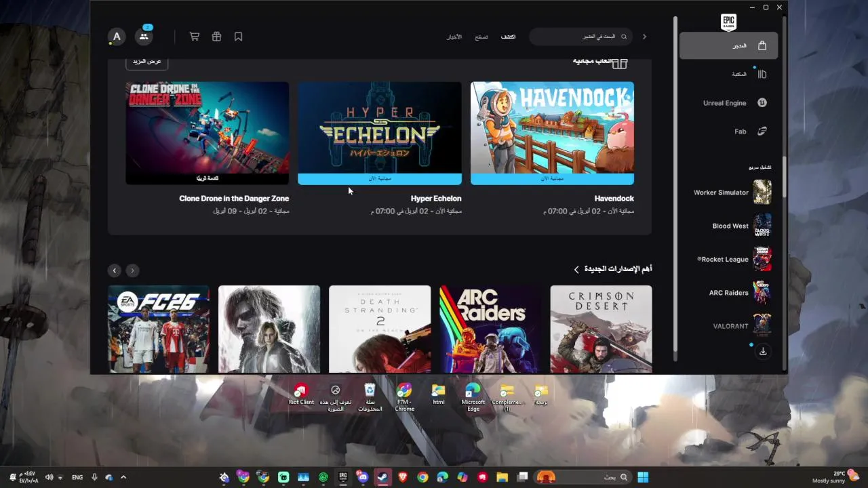Viewport: 868px width, 488px height.
Task: Open the volume icon in system tray
Action: coord(50,477)
